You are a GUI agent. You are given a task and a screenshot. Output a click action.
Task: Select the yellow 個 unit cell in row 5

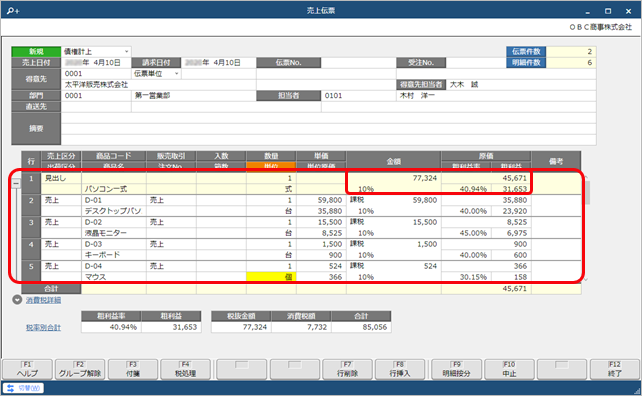[x=271, y=277]
